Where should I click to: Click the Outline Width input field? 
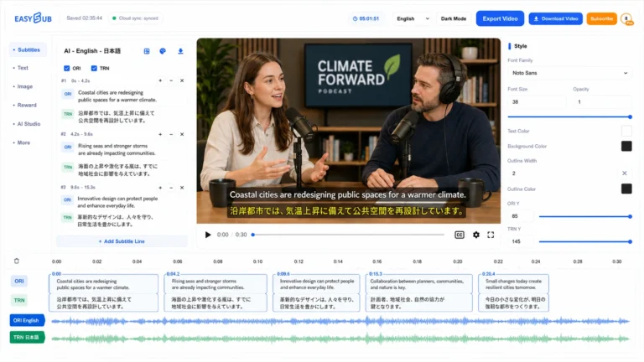pos(563,173)
